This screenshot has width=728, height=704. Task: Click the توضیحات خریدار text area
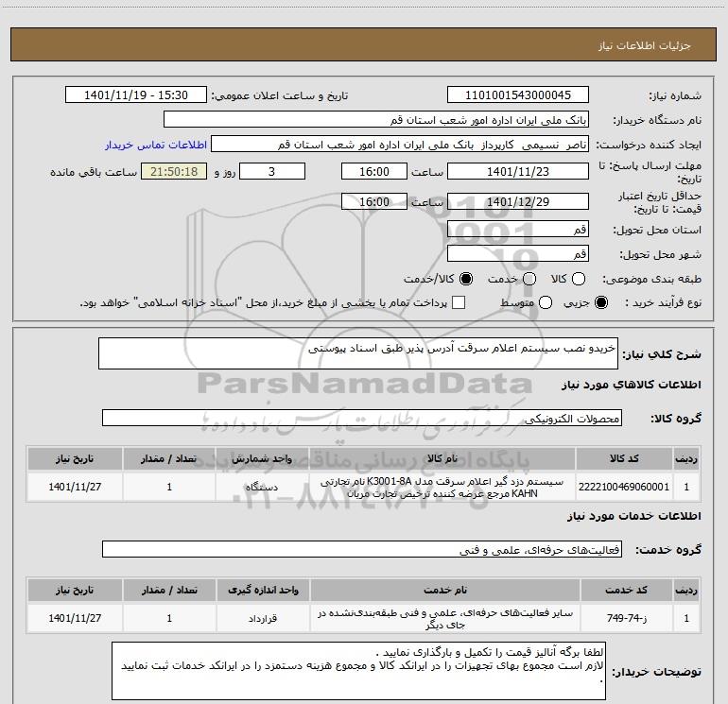358,671
